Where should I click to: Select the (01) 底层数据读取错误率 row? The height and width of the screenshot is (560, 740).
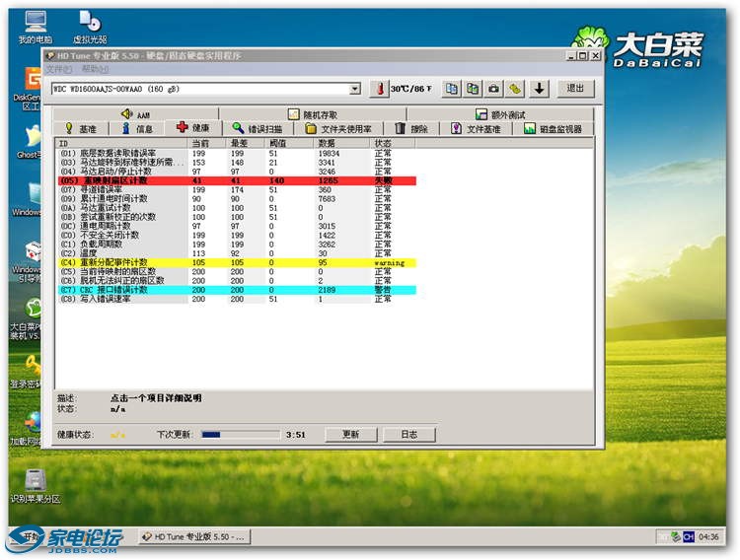(237, 154)
